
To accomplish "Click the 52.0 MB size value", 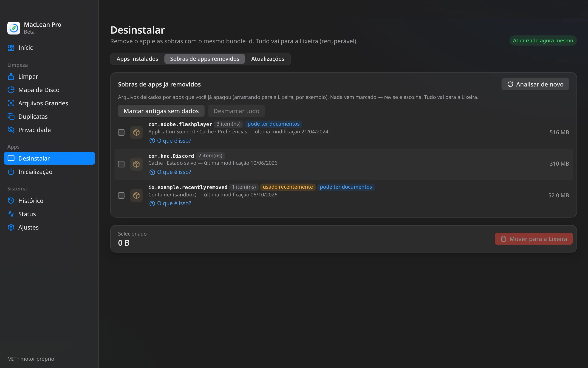I will point(558,195).
